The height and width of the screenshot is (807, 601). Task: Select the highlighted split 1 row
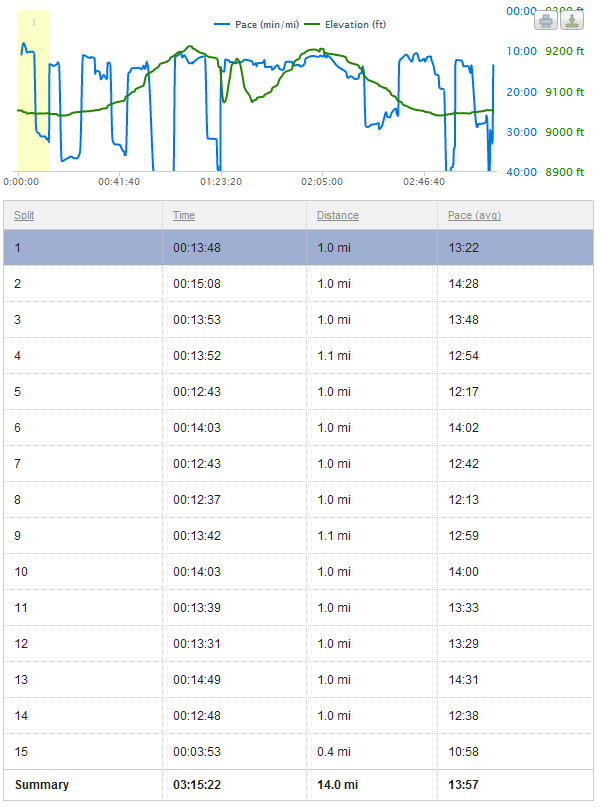(298, 248)
